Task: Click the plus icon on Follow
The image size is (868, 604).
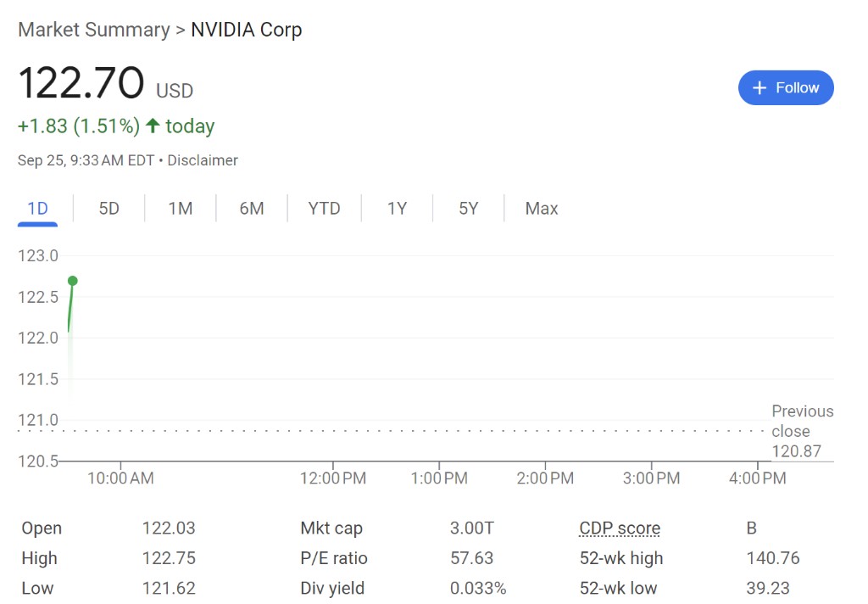Action: coord(759,88)
